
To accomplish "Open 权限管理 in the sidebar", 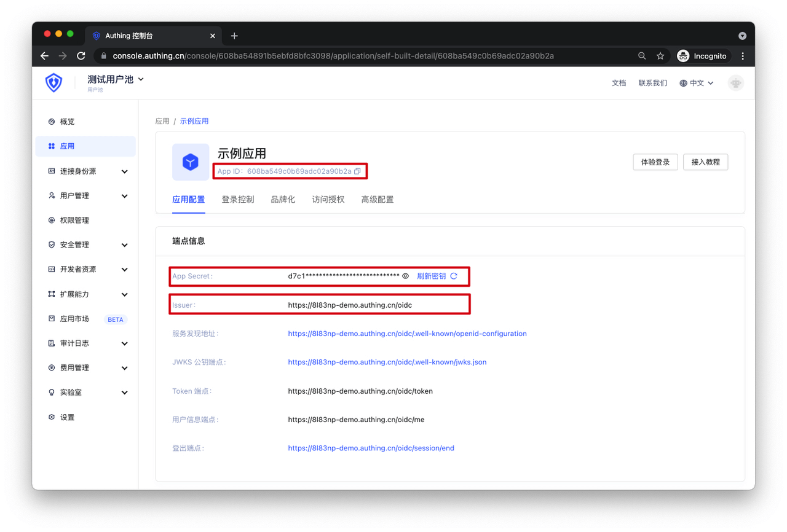I will click(74, 220).
